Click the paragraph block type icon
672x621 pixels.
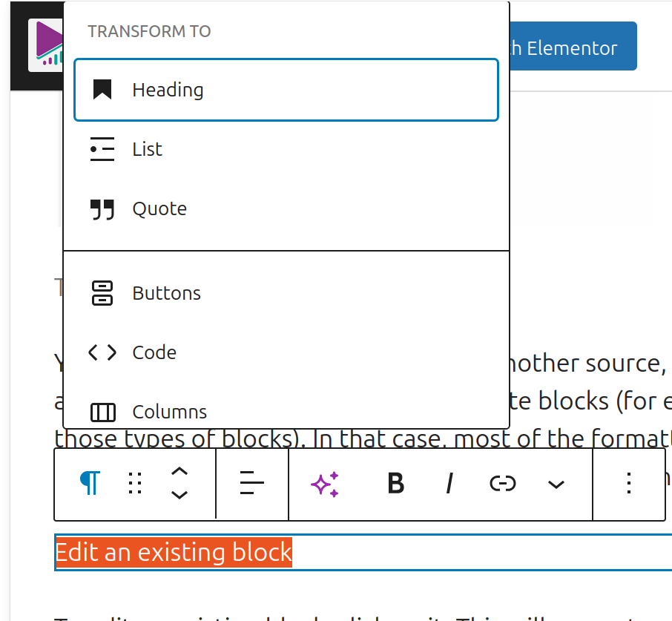pyautogui.click(x=90, y=484)
